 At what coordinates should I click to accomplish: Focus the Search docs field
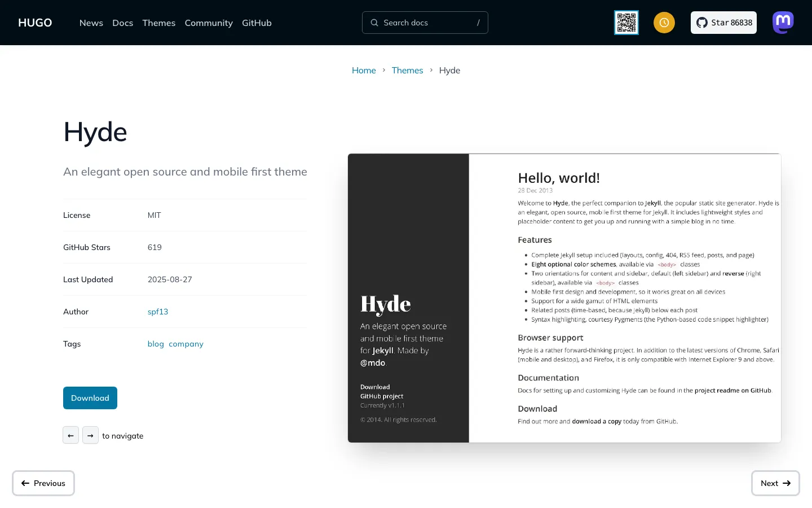tap(425, 23)
